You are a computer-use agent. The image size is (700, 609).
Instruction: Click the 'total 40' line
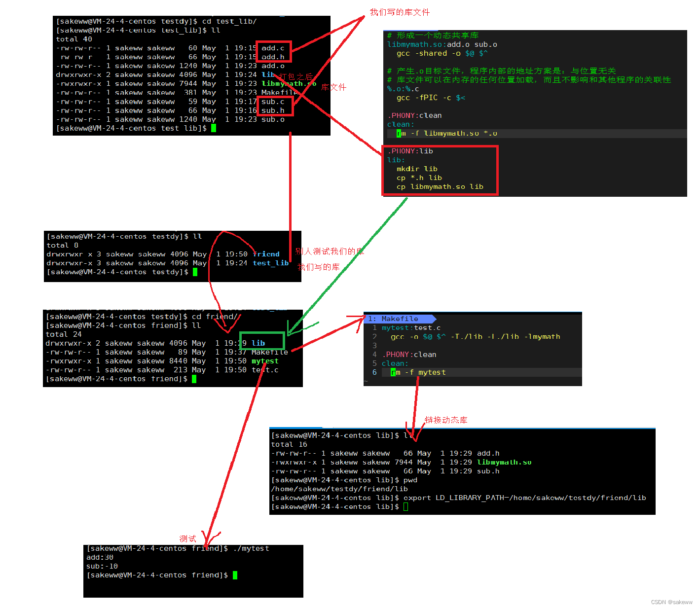coord(74,39)
